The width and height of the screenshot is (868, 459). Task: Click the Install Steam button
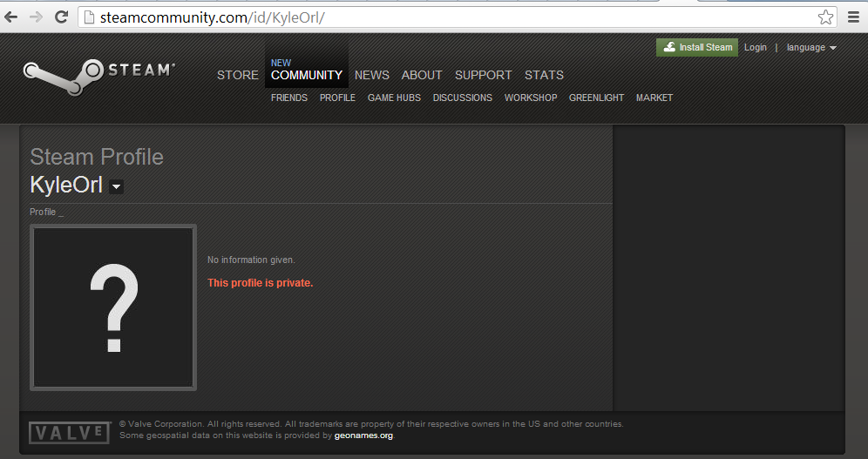pyautogui.click(x=697, y=48)
